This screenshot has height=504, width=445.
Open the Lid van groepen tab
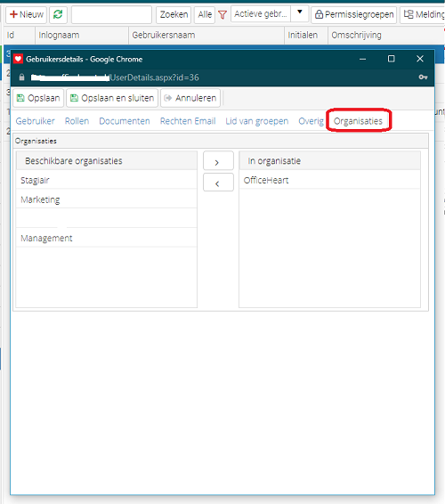click(x=256, y=121)
